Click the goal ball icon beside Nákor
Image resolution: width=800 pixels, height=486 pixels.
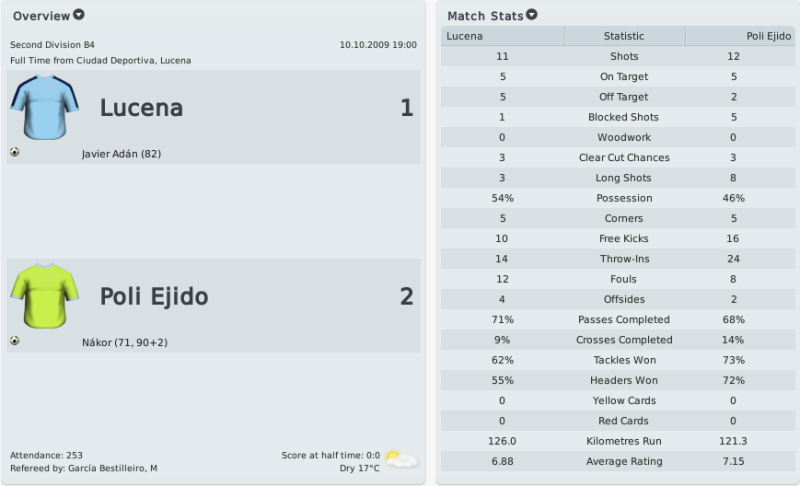(x=14, y=341)
